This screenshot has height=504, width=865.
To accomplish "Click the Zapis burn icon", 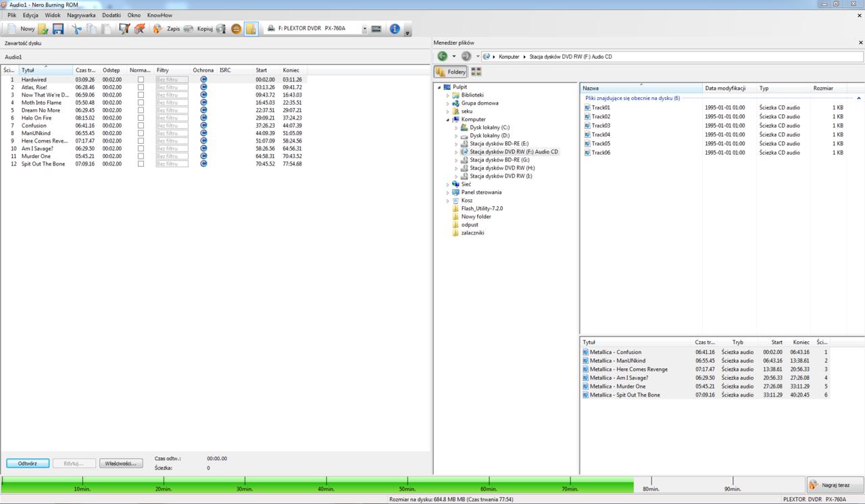I will (x=157, y=29).
